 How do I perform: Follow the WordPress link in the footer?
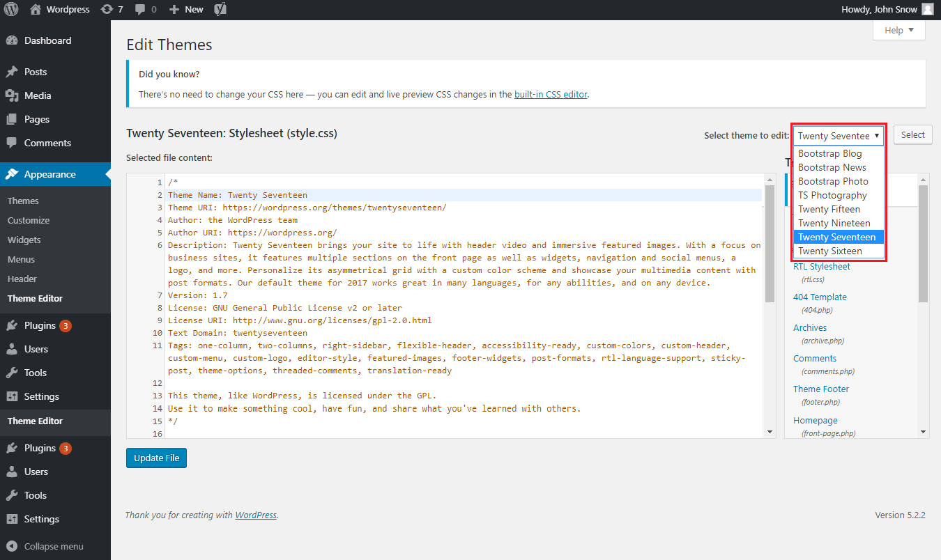[x=256, y=515]
